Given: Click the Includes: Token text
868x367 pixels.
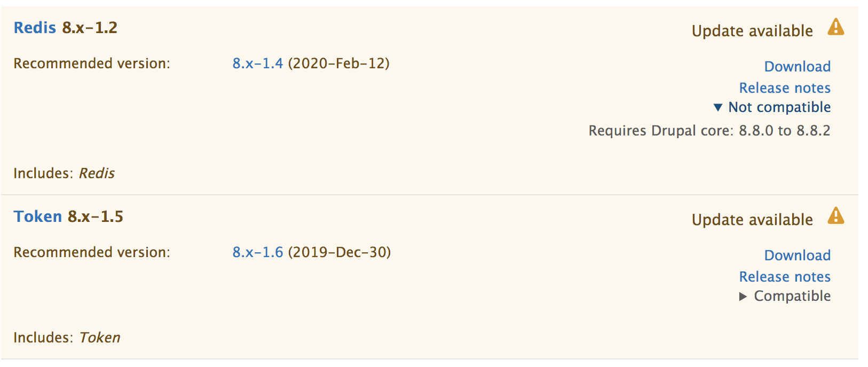Looking at the screenshot, I should pos(67,338).
